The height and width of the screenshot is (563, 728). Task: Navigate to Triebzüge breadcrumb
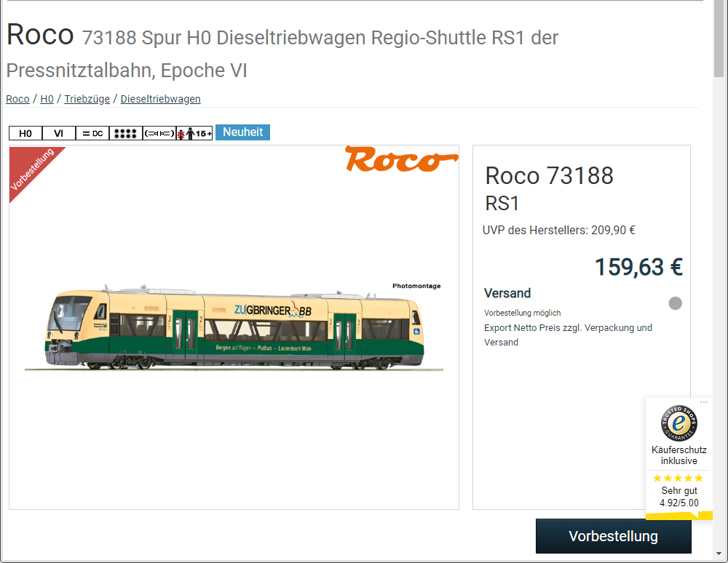click(87, 99)
